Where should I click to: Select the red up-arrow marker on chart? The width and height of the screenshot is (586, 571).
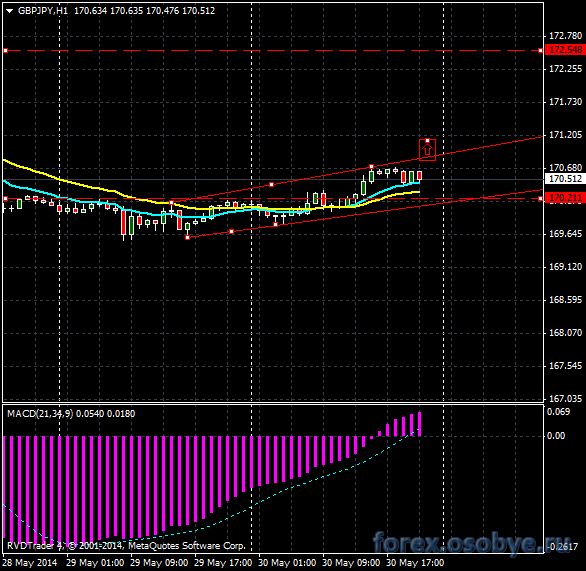(x=427, y=150)
